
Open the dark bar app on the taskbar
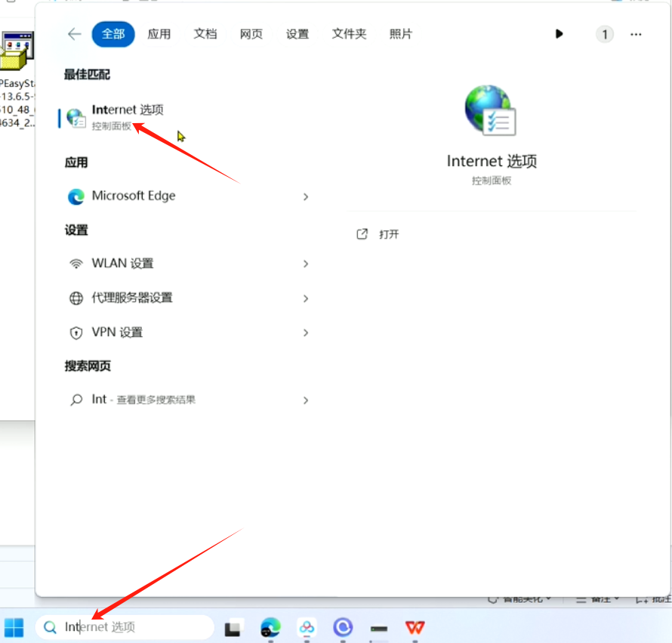point(379,629)
